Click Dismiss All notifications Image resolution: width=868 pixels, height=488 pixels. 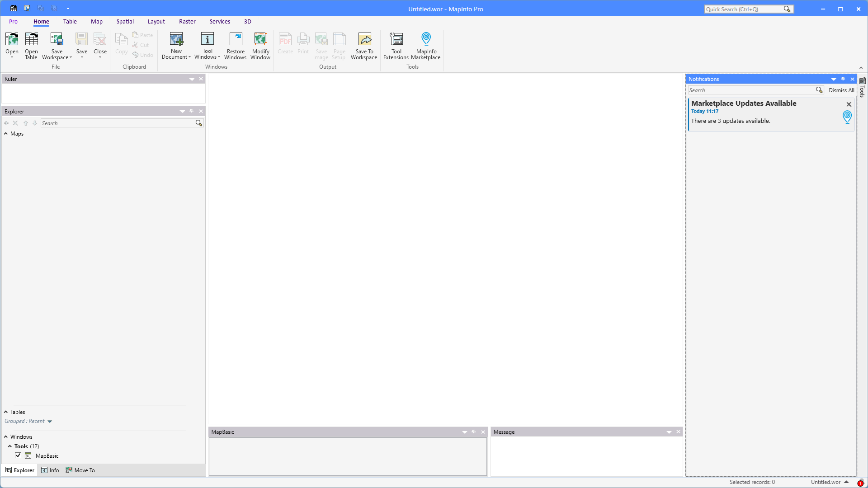[x=841, y=90]
